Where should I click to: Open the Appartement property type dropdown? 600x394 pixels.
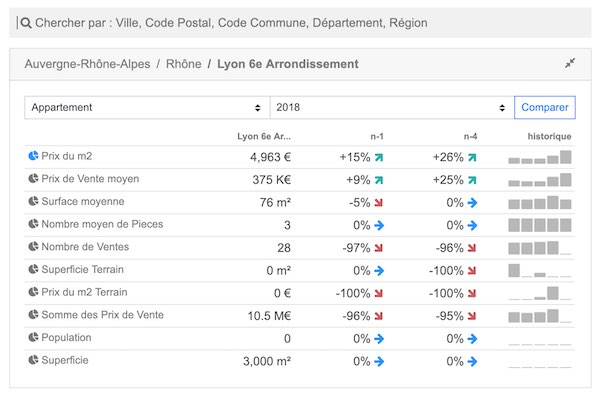147,107
